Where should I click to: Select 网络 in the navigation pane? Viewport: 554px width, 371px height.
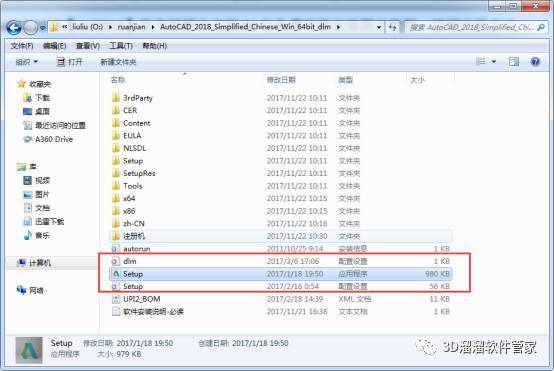point(30,291)
